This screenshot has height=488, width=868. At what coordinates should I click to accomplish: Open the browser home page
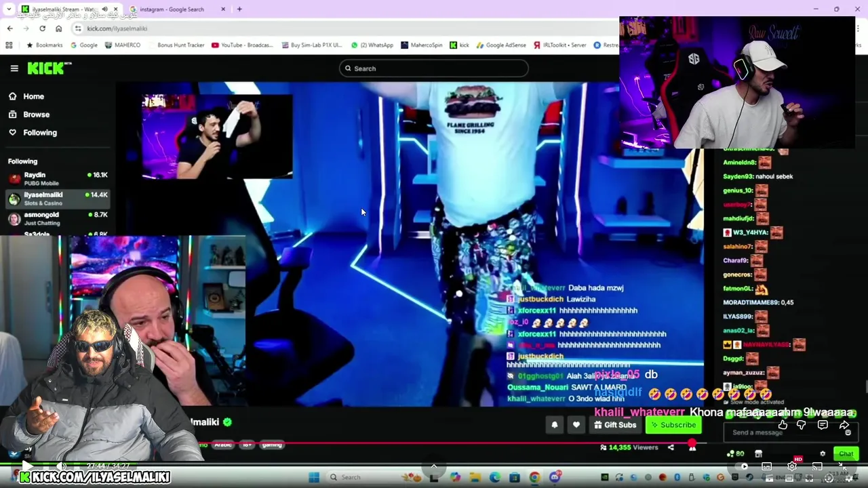coord(58,28)
